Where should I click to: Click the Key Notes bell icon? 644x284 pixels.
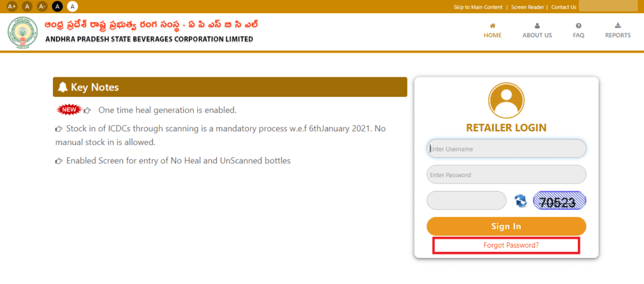tap(63, 87)
